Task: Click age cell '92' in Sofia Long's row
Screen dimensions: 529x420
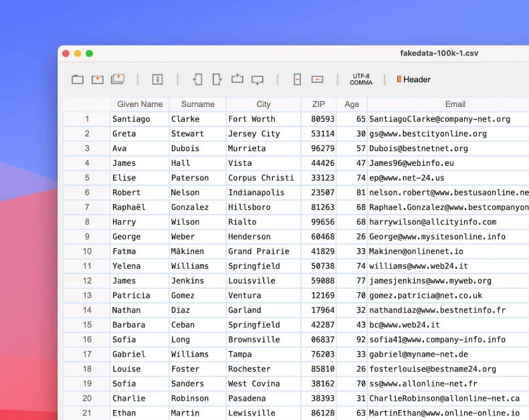Action: (352, 339)
